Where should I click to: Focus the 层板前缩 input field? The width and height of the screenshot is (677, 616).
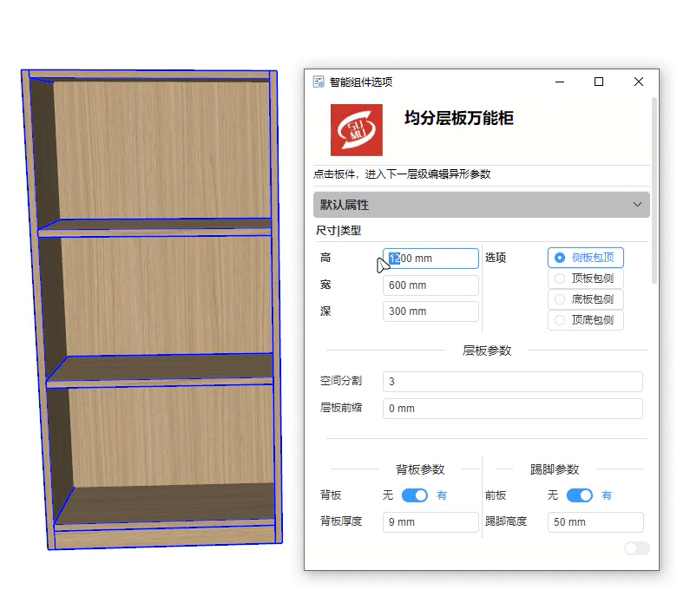[512, 409]
